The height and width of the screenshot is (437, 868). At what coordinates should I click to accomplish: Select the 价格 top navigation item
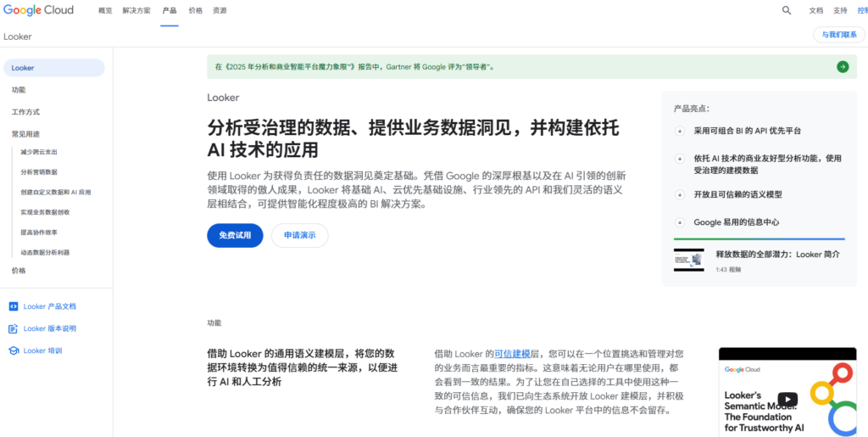click(x=195, y=10)
